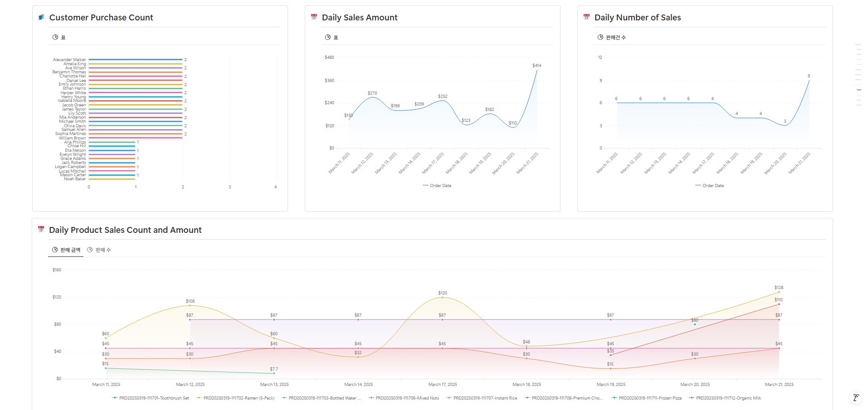Viewport: 868px width, 410px height.
Task: Click the $270 data label in Daily Sales Amount
Action: [x=372, y=93]
